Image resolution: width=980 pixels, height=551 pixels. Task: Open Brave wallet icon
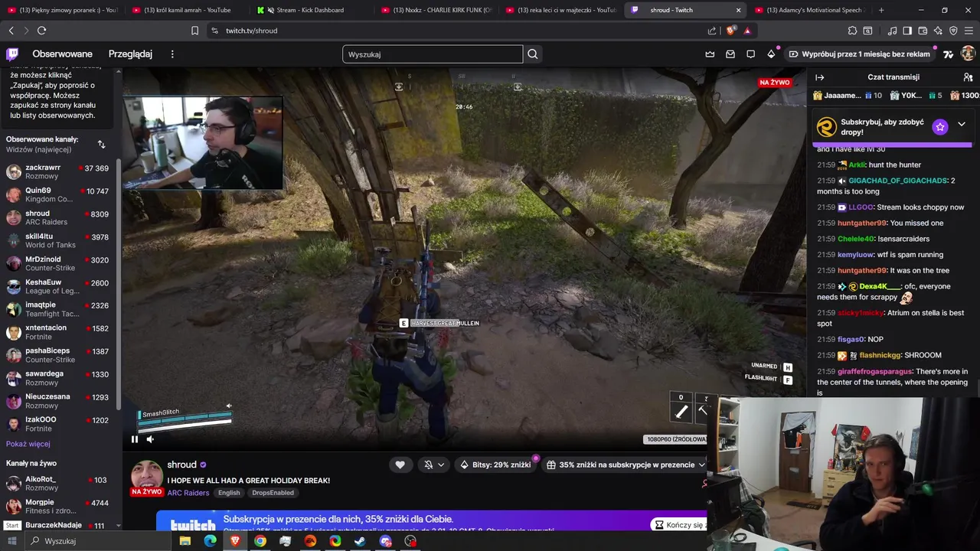coord(923,31)
